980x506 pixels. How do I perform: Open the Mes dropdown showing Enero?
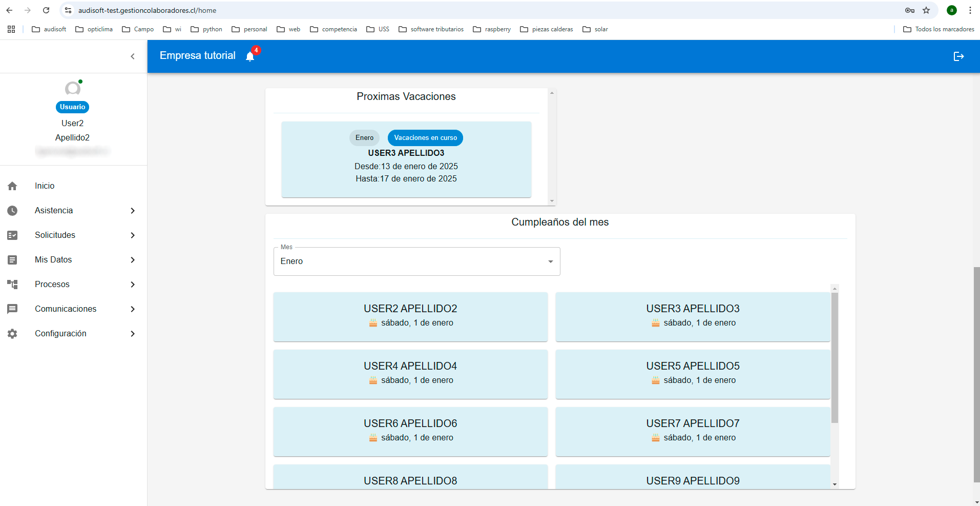tap(416, 261)
